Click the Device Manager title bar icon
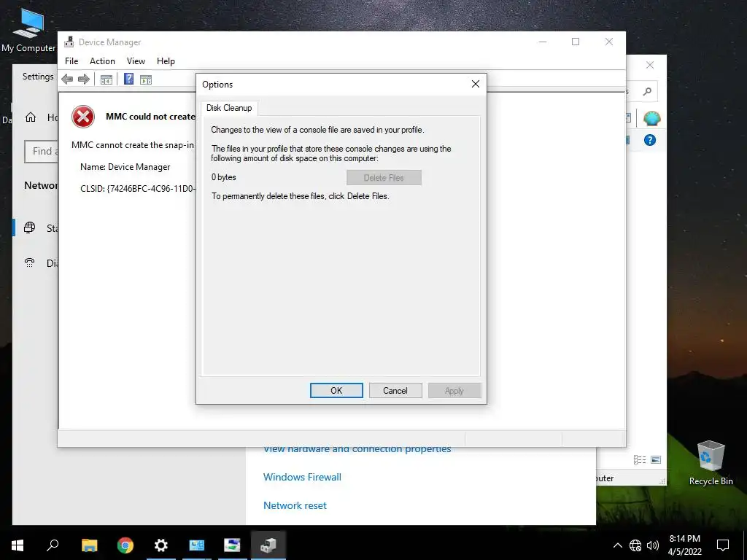The image size is (747, 560). [x=69, y=42]
